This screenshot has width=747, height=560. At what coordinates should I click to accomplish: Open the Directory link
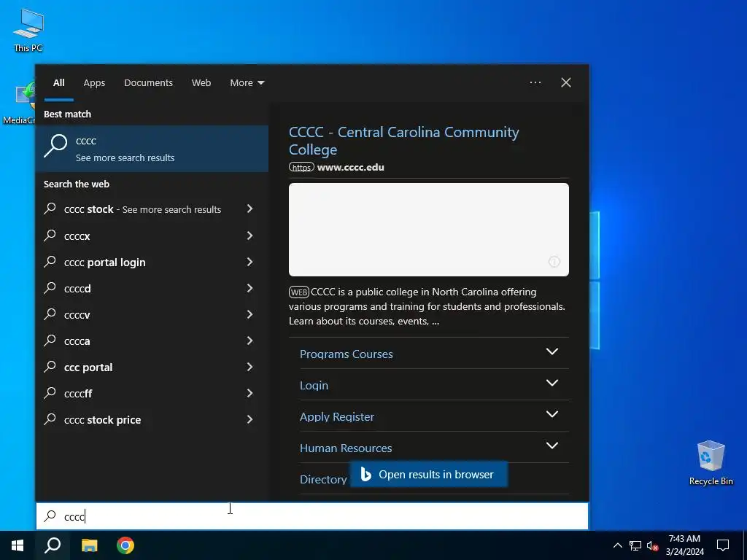click(x=323, y=480)
